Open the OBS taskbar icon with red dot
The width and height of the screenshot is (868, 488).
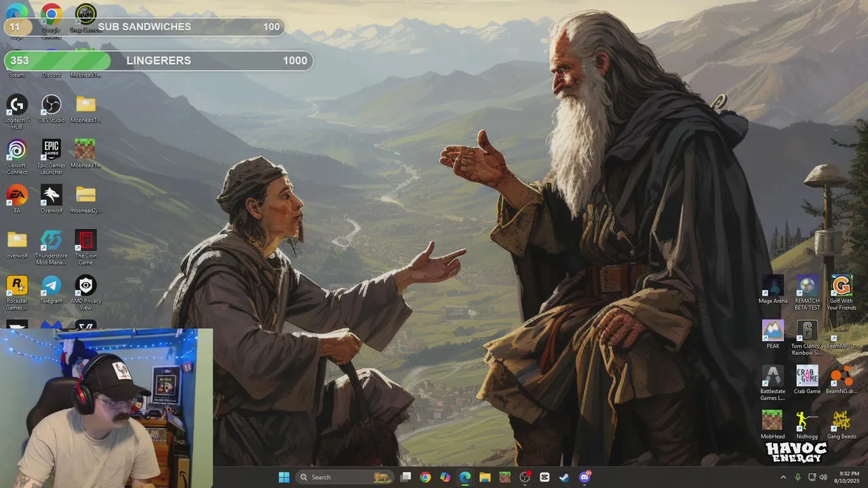524,477
